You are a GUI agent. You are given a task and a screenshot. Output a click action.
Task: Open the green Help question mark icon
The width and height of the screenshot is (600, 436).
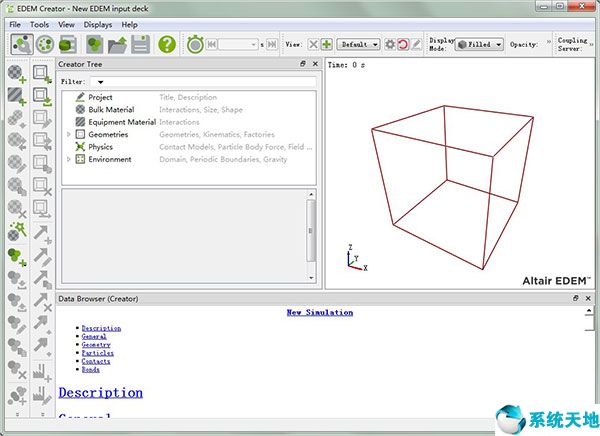pyautogui.click(x=167, y=44)
